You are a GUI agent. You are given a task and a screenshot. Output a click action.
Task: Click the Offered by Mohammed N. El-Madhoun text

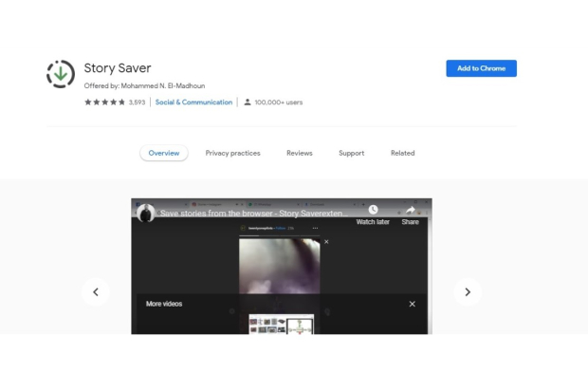(x=144, y=85)
